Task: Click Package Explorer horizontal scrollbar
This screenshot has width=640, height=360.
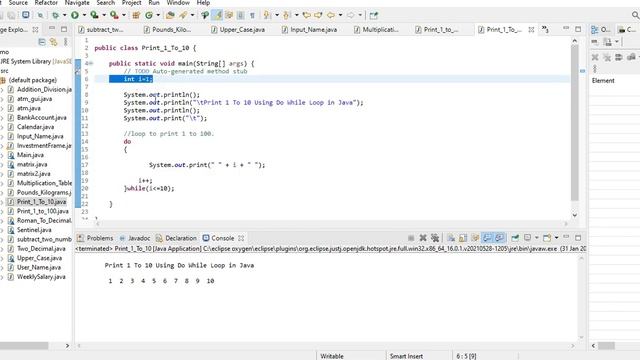Action: pyautogui.click(x=24, y=346)
